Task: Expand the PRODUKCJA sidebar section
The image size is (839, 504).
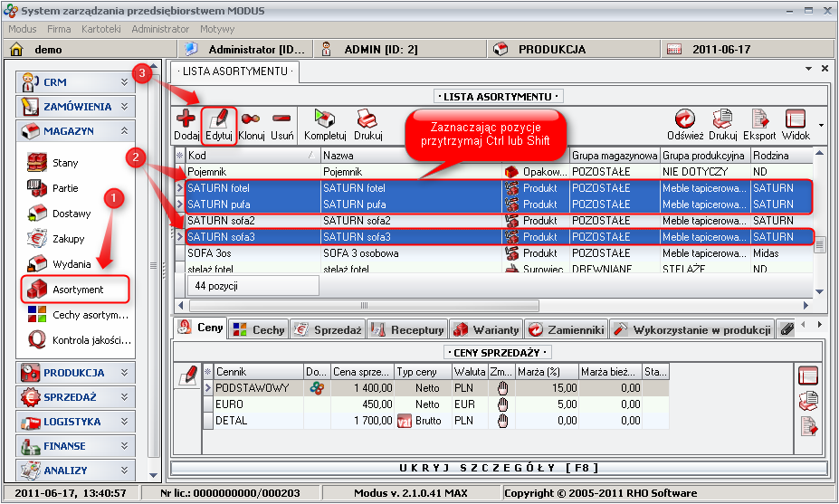Action: coord(126,372)
